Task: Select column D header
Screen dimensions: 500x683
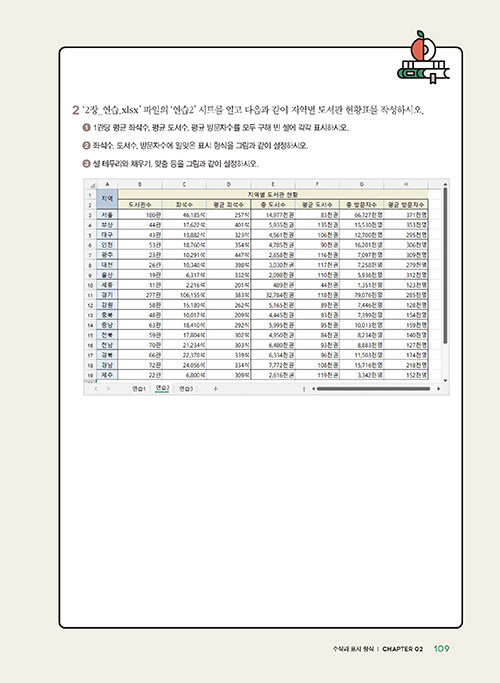Action: click(229, 185)
